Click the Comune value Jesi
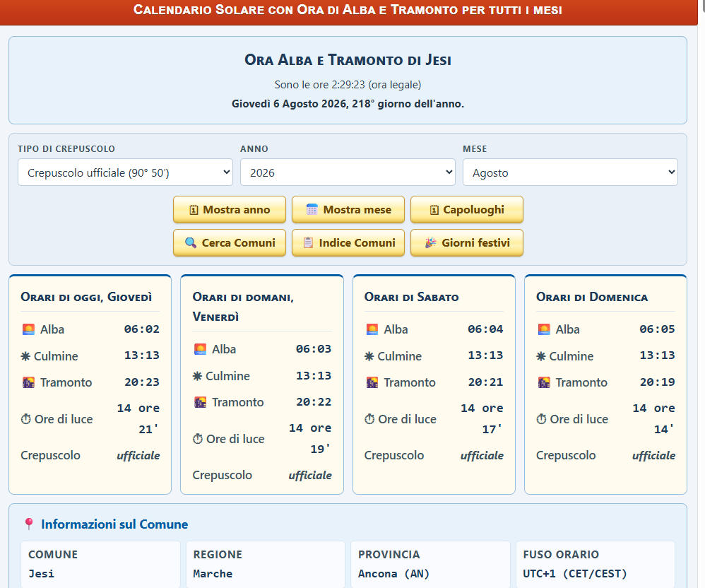The width and height of the screenshot is (705, 588). [x=42, y=574]
